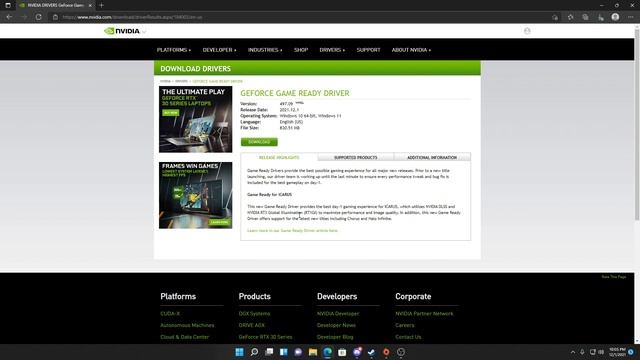The height and width of the screenshot is (360, 640).
Task: Expand the ABOUT NVIDIA menu
Action: (411, 50)
